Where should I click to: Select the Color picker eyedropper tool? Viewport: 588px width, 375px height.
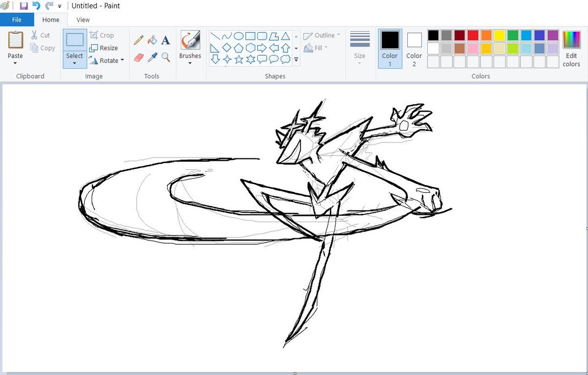pos(152,57)
